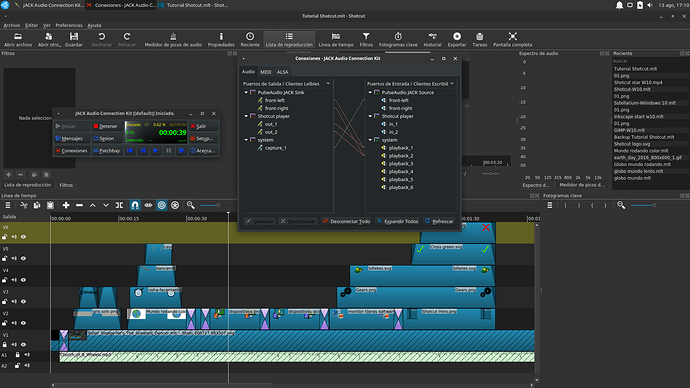Lock track V3 with its padlock
The width and height of the screenshot is (690, 388).
pyautogui.click(x=5, y=301)
